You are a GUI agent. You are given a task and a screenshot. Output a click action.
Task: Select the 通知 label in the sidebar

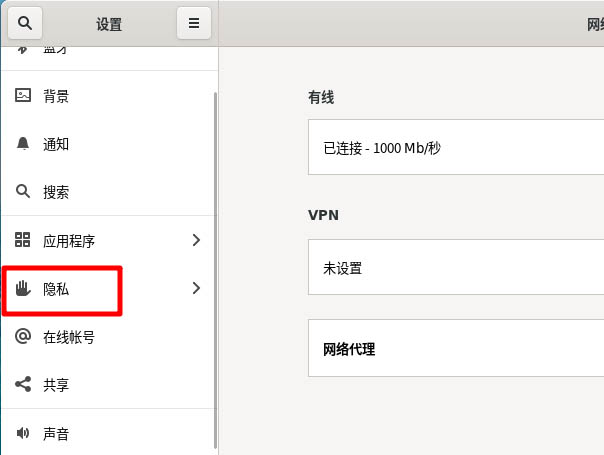[x=56, y=144]
